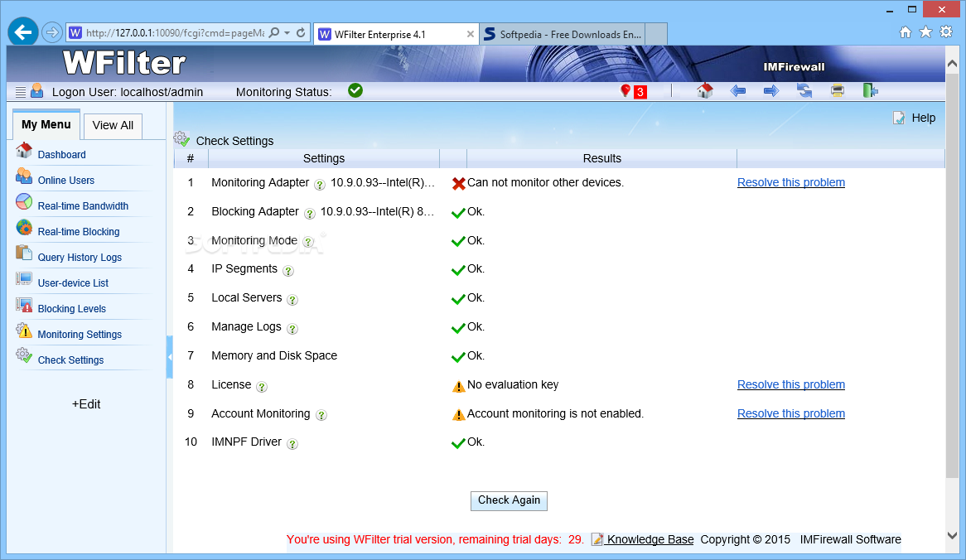Open browser Tools gear icon
Viewport: 966px width, 560px height.
pos(946,32)
